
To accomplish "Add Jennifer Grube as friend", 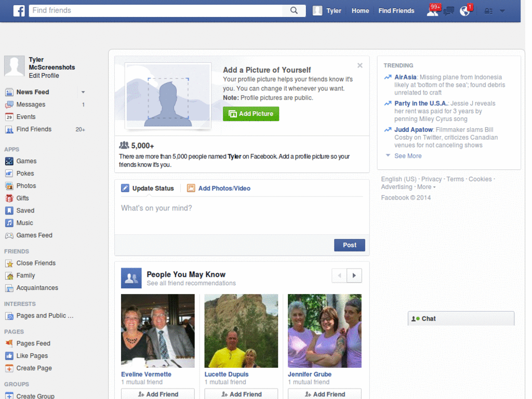I will tap(325, 394).
